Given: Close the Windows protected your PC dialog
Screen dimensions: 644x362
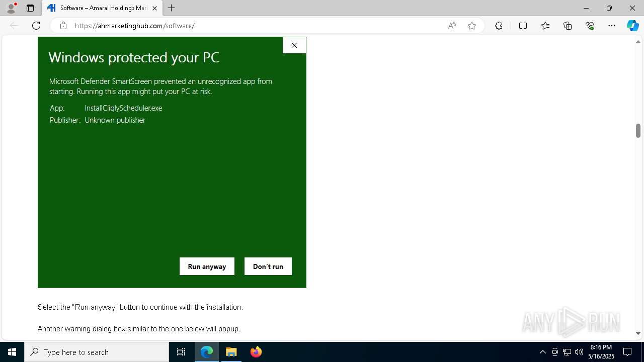Looking at the screenshot, I should click(x=294, y=45).
